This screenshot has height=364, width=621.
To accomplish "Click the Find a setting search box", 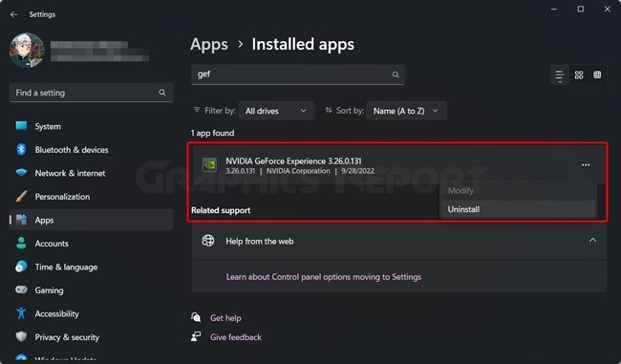I will (x=91, y=93).
